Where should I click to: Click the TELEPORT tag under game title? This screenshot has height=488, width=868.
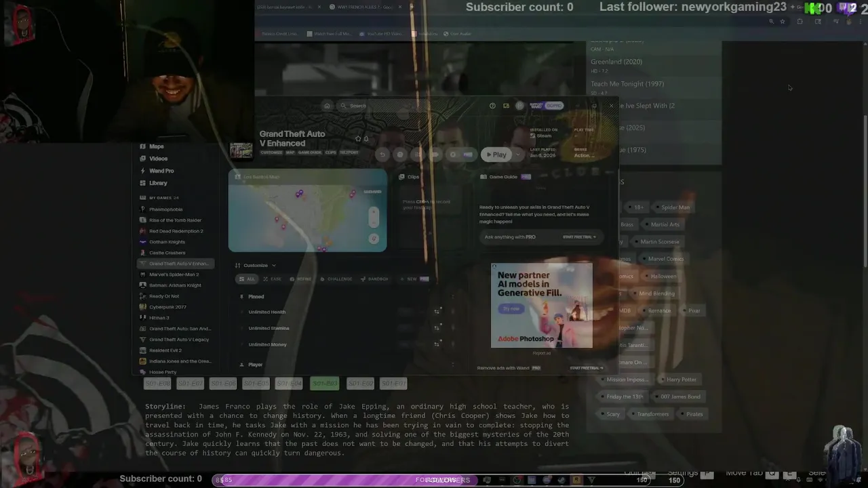pos(349,152)
